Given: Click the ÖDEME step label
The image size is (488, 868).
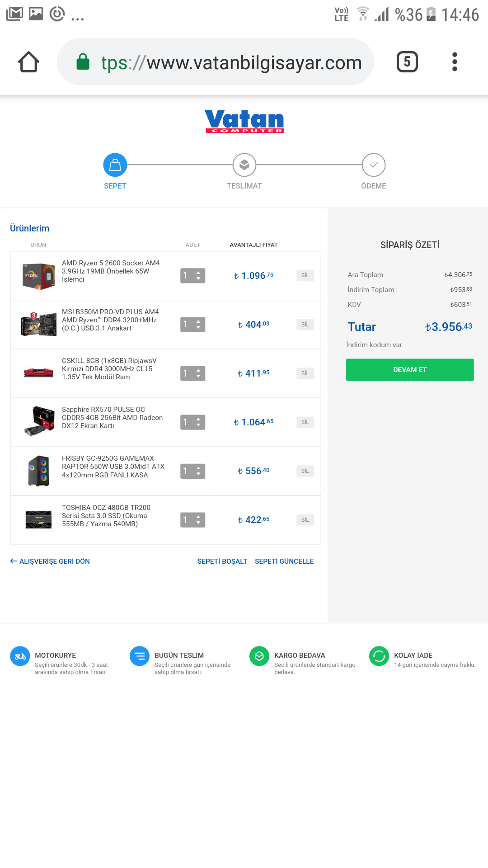Looking at the screenshot, I should click(374, 186).
